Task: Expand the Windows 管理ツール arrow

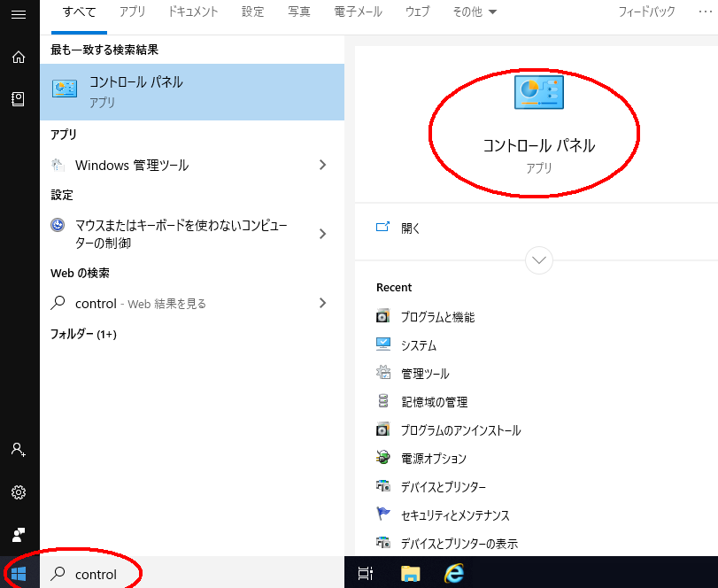Action: 322,165
